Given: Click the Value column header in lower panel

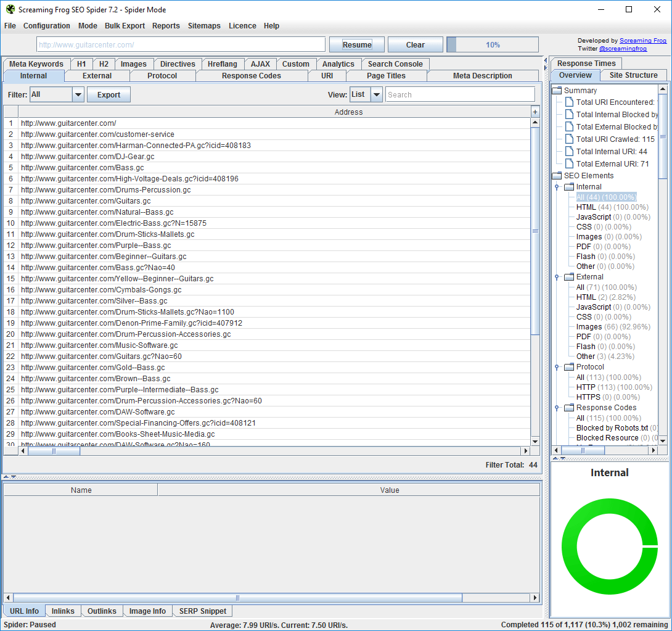Looking at the screenshot, I should (348, 490).
